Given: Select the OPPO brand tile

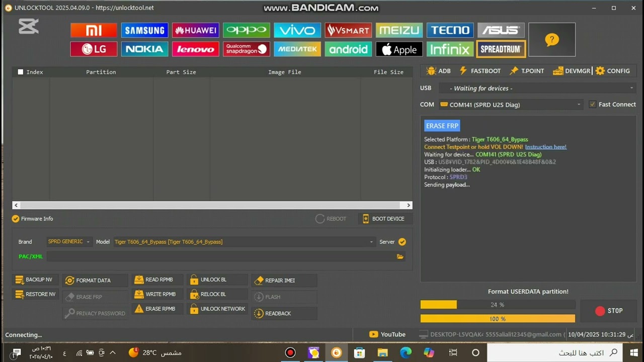Looking at the screenshot, I should pos(247,30).
